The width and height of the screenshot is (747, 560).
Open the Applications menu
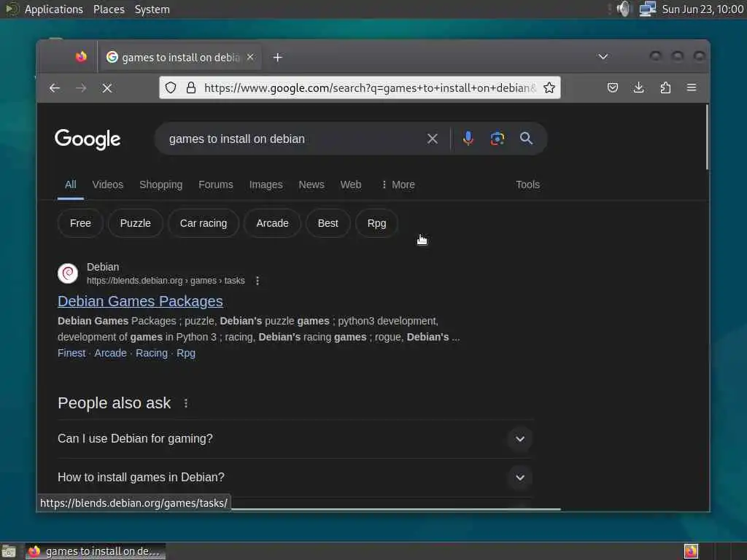(53, 9)
